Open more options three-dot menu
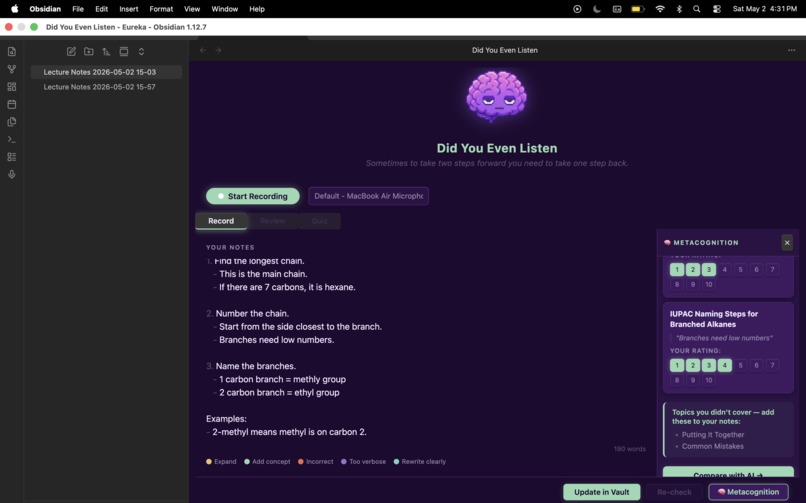 coord(792,50)
